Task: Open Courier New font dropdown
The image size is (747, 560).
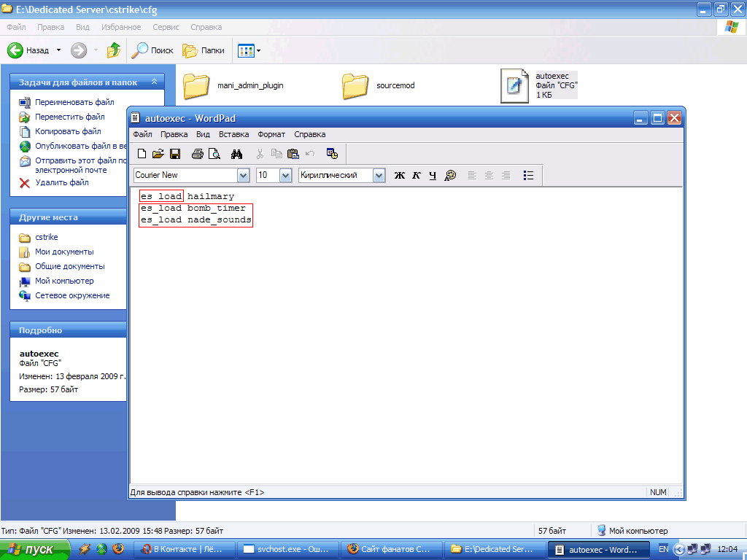Action: coord(243,175)
